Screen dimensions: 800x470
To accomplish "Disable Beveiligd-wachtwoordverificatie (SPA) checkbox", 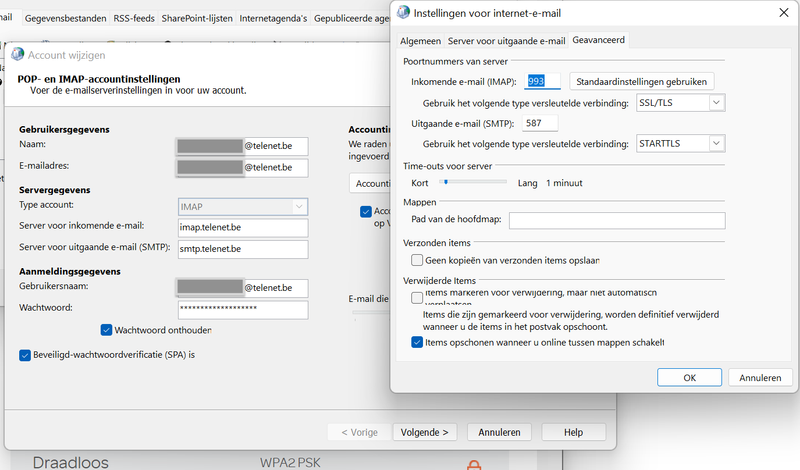I will coord(25,355).
